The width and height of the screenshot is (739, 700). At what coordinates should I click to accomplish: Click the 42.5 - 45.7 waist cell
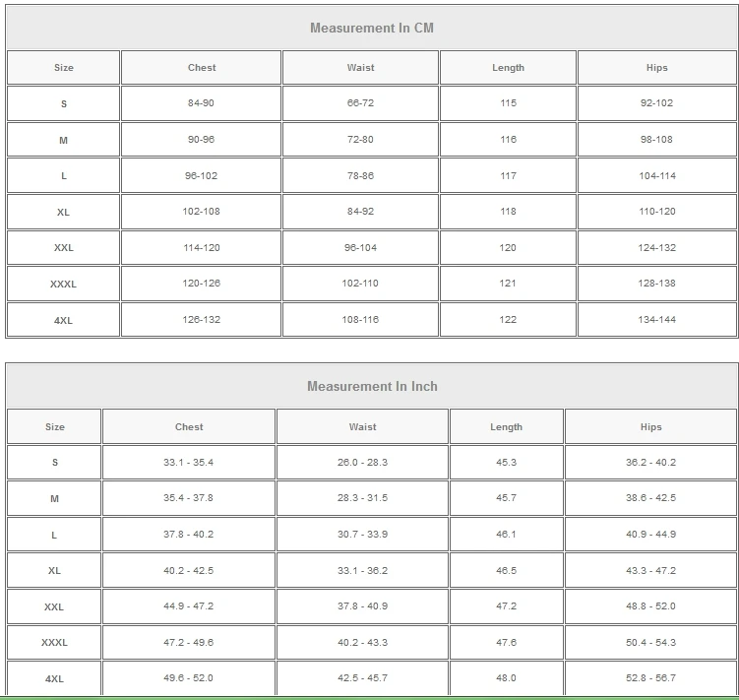point(362,678)
